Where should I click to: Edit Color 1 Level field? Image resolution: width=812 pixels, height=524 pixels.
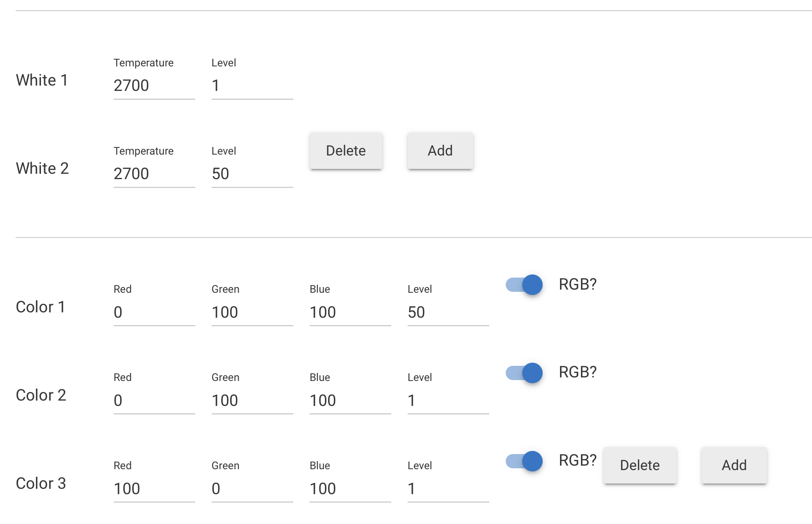[x=448, y=312]
